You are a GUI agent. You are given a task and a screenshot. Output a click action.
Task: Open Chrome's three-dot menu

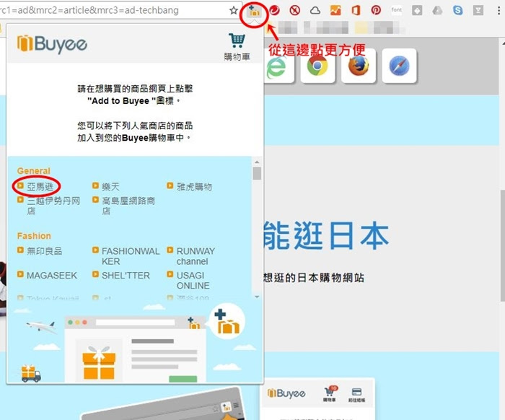coord(499,10)
